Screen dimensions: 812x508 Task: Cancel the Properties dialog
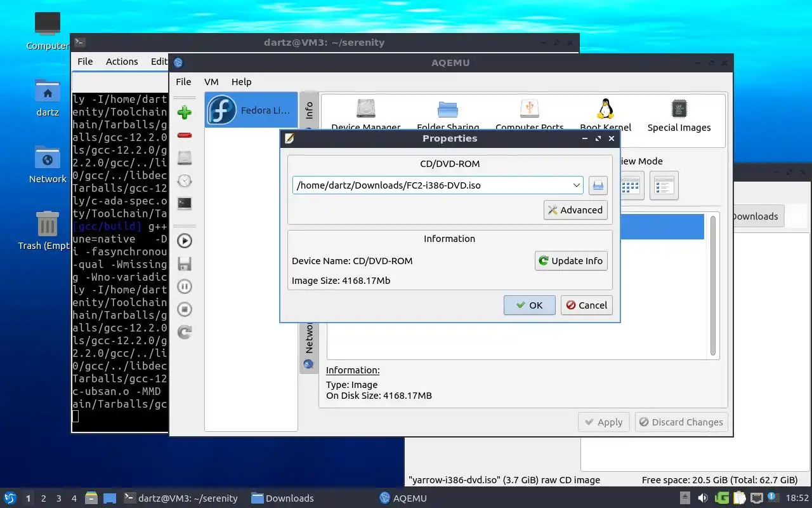[x=587, y=305]
